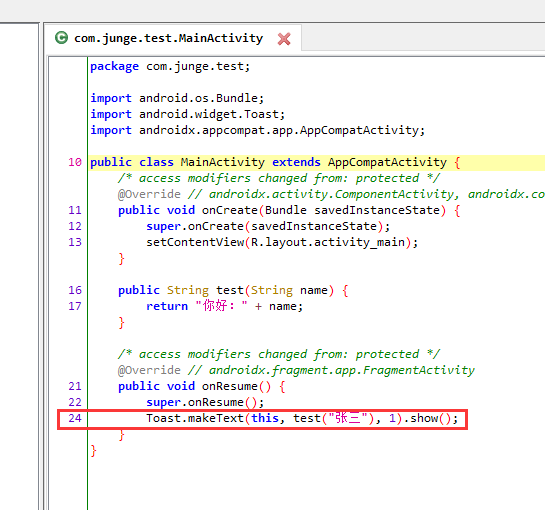The width and height of the screenshot is (545, 510).
Task: Click line number 24 in the gutter
Action: 75,418
